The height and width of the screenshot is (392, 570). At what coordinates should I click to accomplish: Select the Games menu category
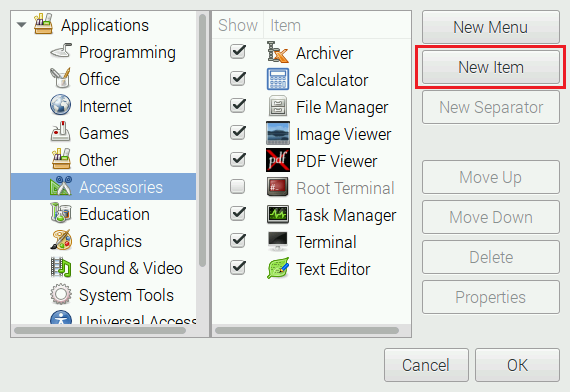click(103, 133)
